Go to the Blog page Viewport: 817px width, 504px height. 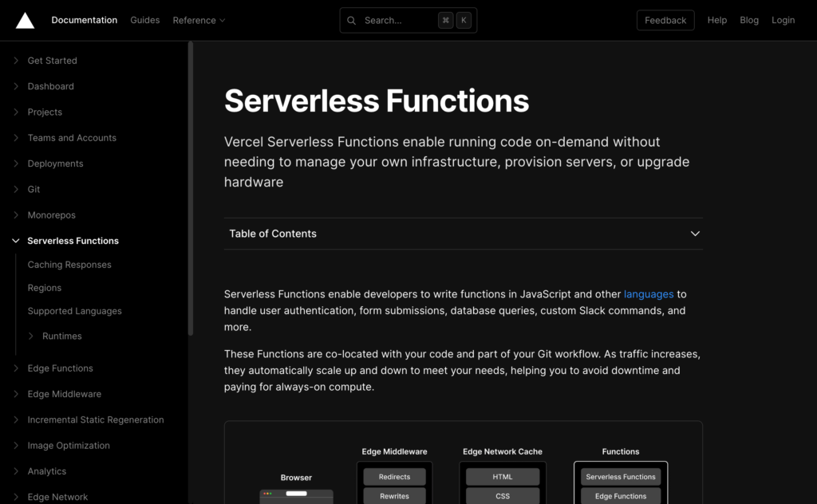pos(749,21)
